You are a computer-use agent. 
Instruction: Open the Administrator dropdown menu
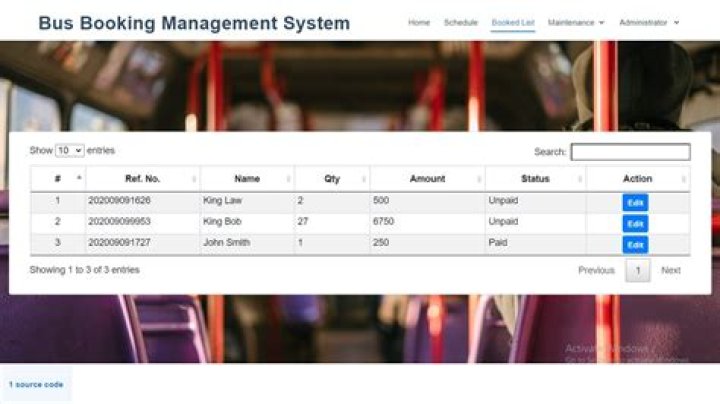tap(649, 22)
